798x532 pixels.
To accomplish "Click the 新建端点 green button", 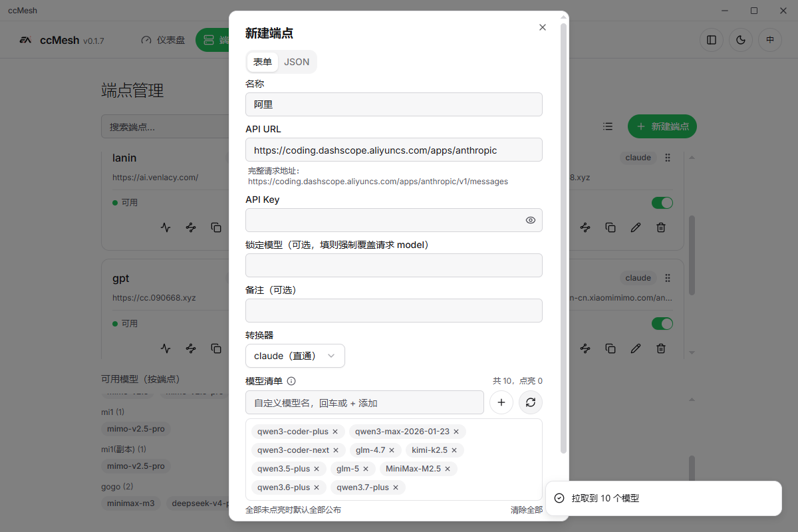I will pyautogui.click(x=662, y=126).
